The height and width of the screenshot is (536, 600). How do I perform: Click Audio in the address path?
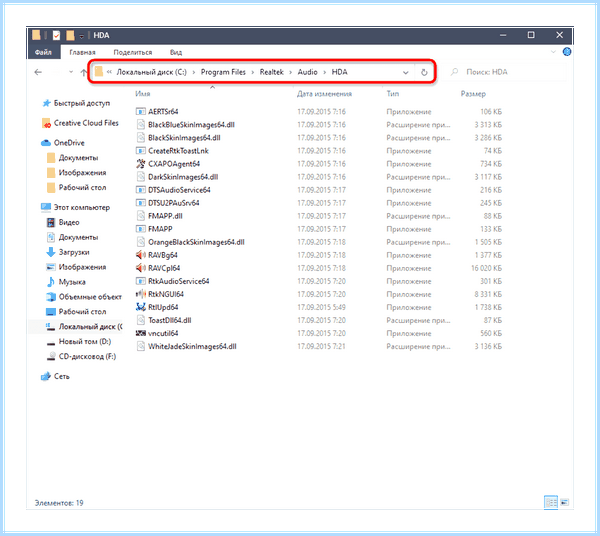(308, 72)
